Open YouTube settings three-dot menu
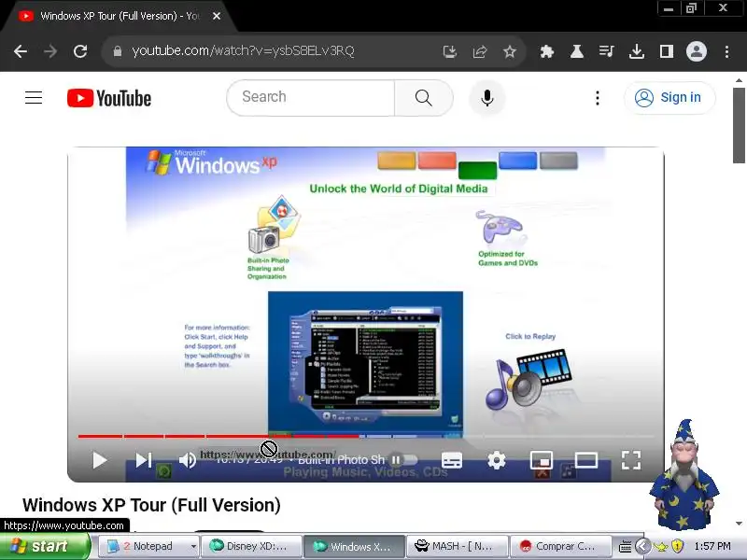The image size is (747, 560). click(x=598, y=98)
